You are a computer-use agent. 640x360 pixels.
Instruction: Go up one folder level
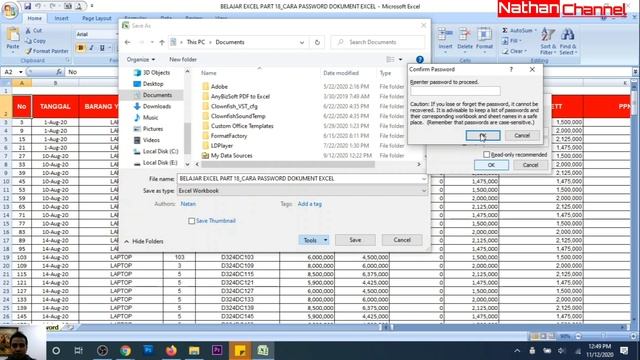[162, 42]
